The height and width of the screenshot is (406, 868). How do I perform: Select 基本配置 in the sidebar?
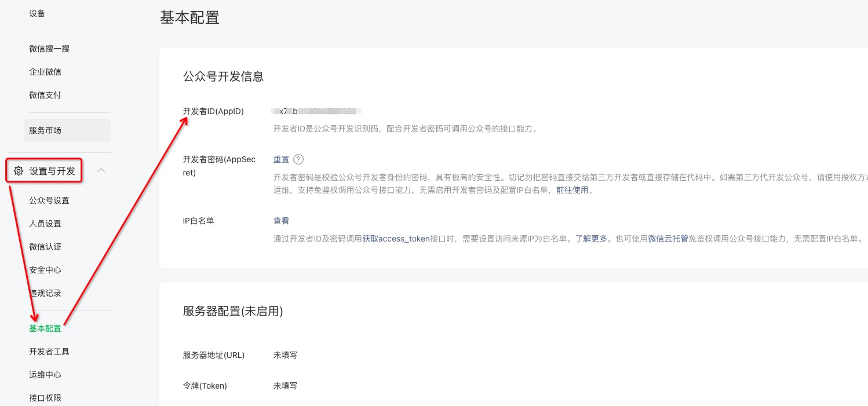45,328
